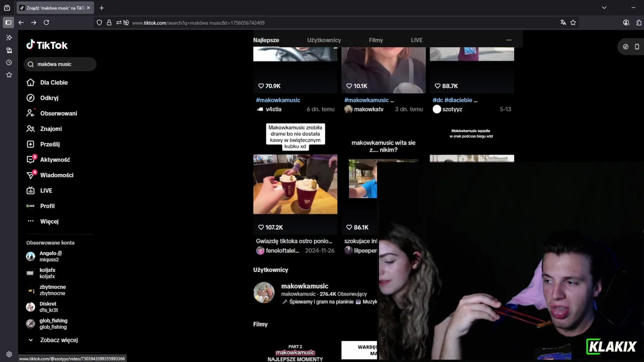Viewport: 644px width, 362px height.
Task: Open the video showing 70.9K likes
Action: (295, 70)
